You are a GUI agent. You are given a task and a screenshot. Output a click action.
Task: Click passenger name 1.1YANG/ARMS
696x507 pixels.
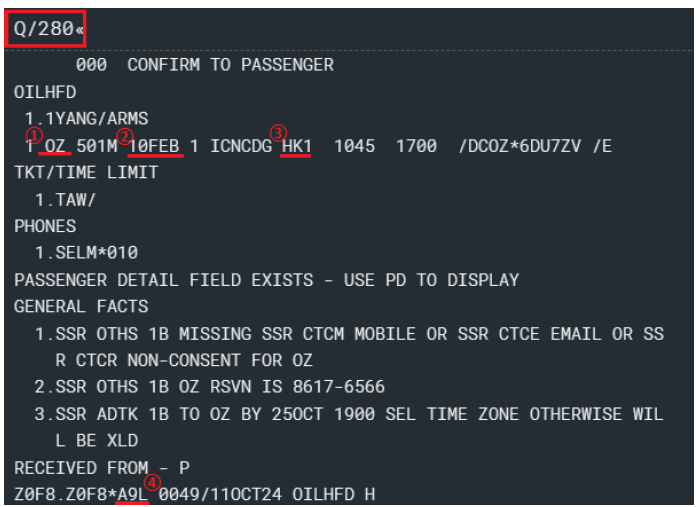pyautogui.click(x=86, y=119)
